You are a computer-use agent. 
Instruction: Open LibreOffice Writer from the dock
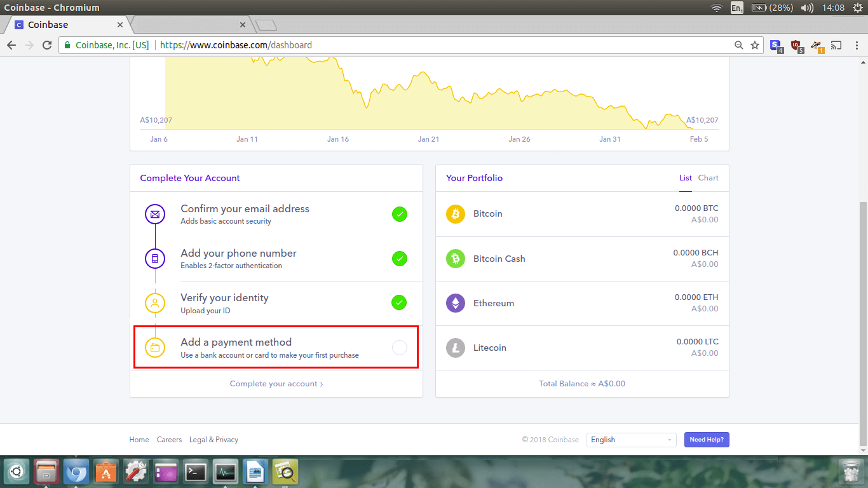point(255,472)
